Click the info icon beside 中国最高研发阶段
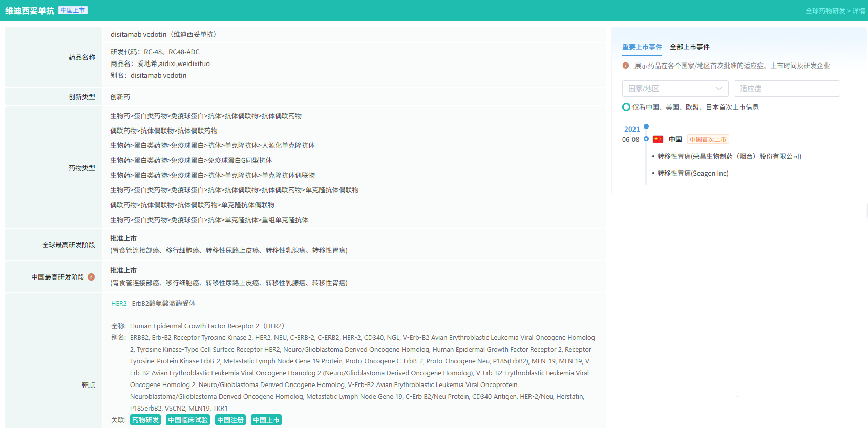The image size is (868, 428). click(91, 277)
